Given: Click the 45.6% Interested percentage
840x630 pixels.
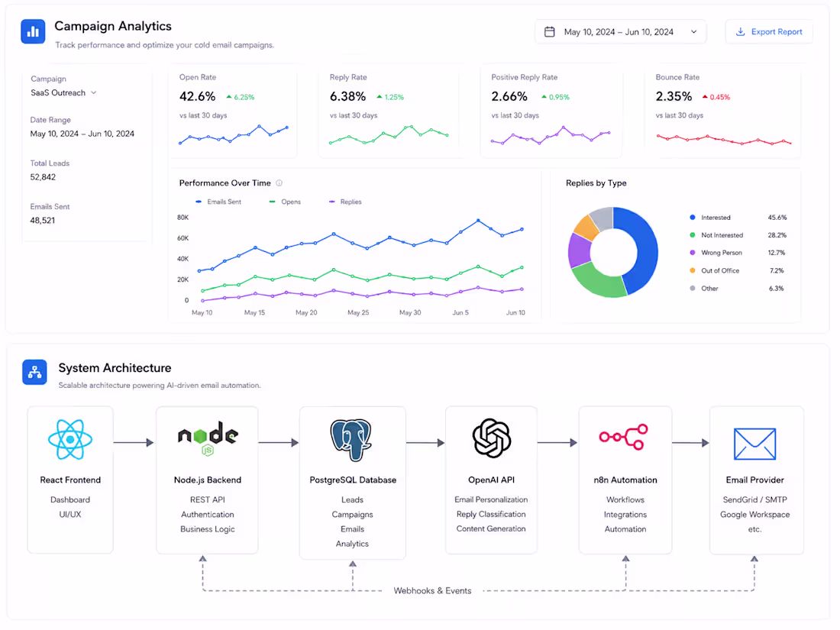Looking at the screenshot, I should tap(777, 218).
